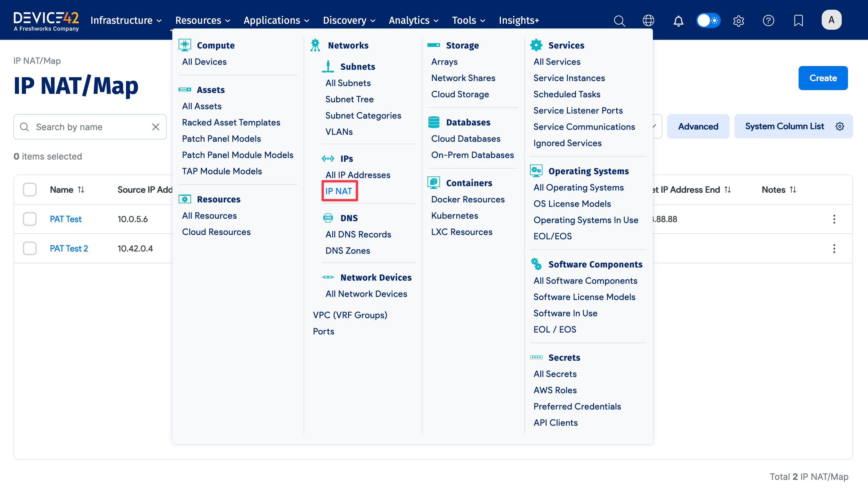Check the PAT Test row checkbox
Viewport: 868px width, 493px height.
click(x=30, y=219)
